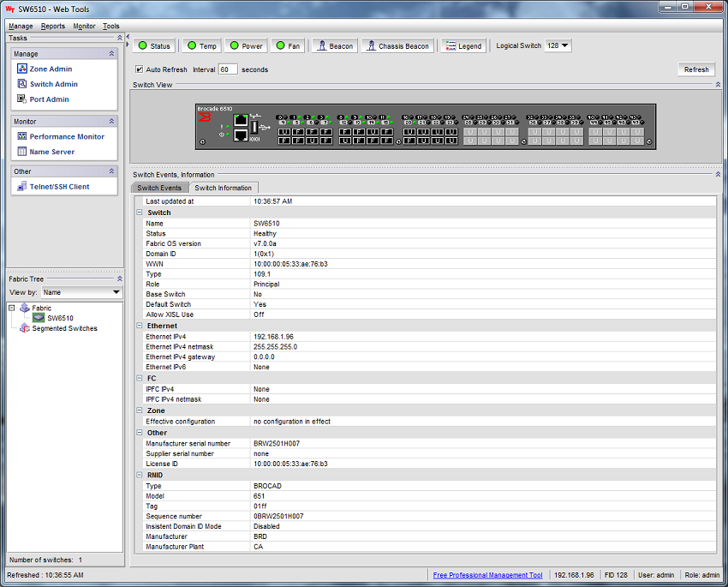728x587 pixels.
Task: Select port 0 on the switch view
Action: click(284, 132)
